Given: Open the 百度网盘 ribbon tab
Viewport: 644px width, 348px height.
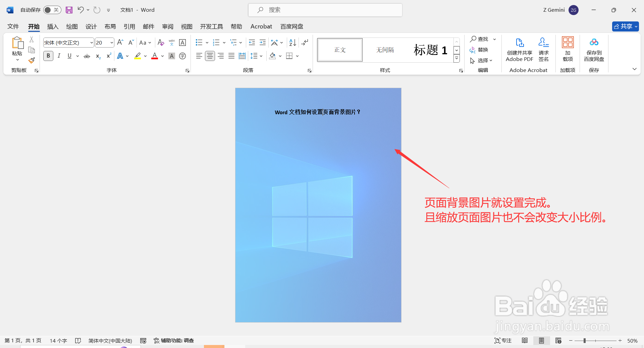Looking at the screenshot, I should (x=291, y=26).
